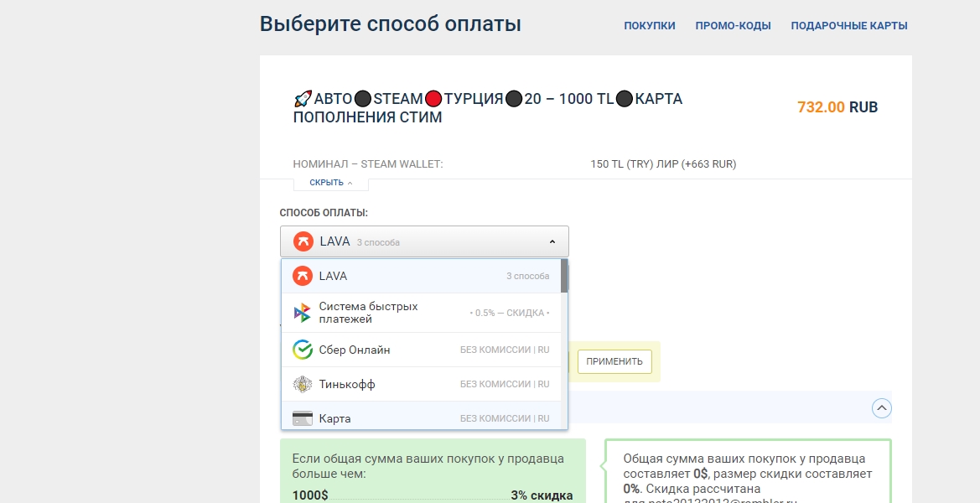Click the Выберите способ оплаты heading
The height and width of the screenshot is (503, 980).
tap(390, 24)
